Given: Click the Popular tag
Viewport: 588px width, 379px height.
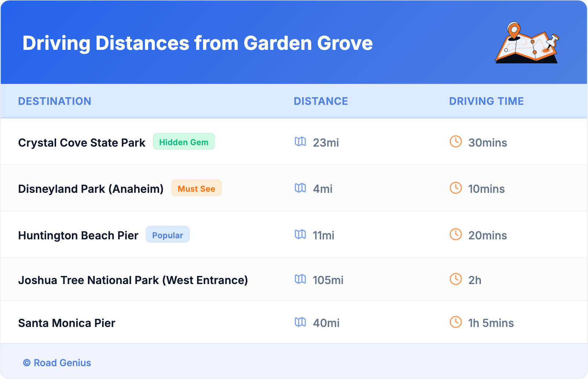Looking at the screenshot, I should click(x=168, y=235).
